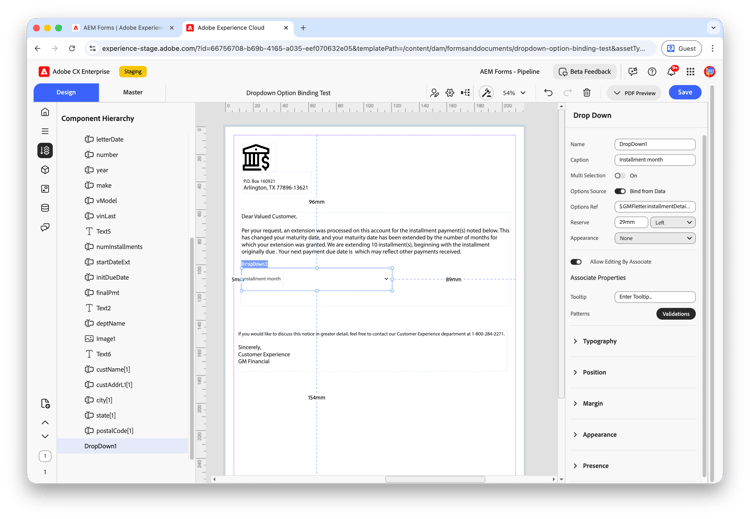The width and height of the screenshot is (750, 519).
Task: Click the ruler/measure tool icon in toolbar
Action: coord(486,93)
